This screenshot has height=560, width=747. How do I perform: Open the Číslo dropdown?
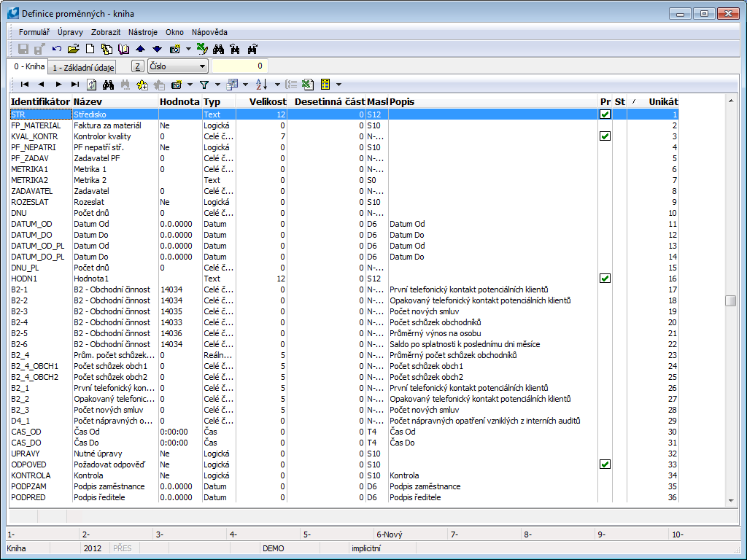[x=202, y=66]
